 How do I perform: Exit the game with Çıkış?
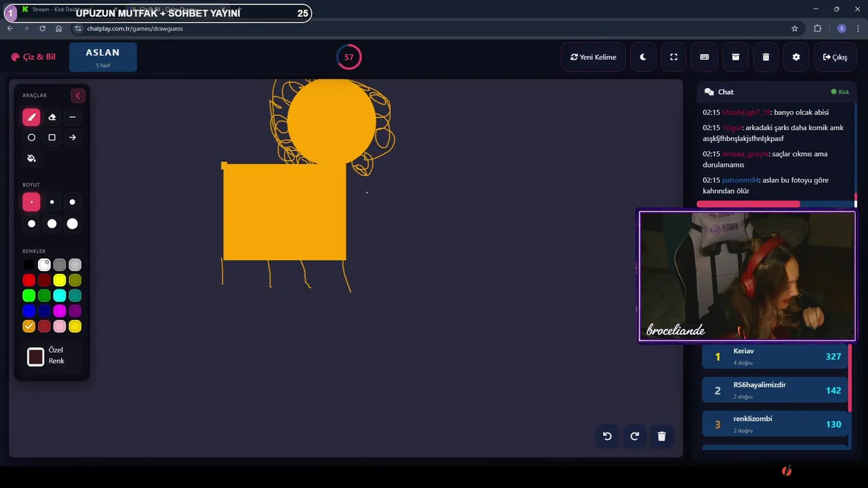tap(835, 57)
